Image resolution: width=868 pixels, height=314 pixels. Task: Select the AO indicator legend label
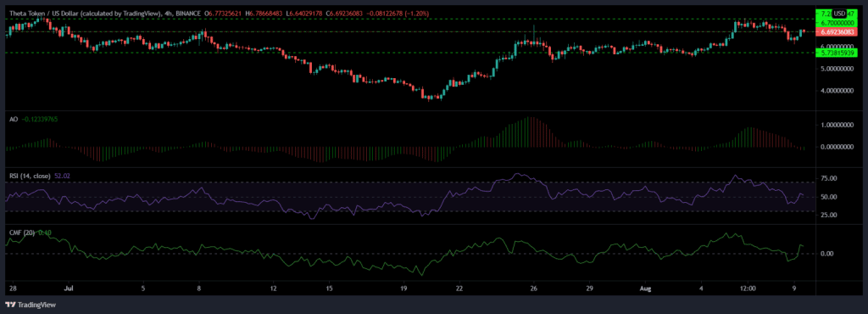point(13,119)
